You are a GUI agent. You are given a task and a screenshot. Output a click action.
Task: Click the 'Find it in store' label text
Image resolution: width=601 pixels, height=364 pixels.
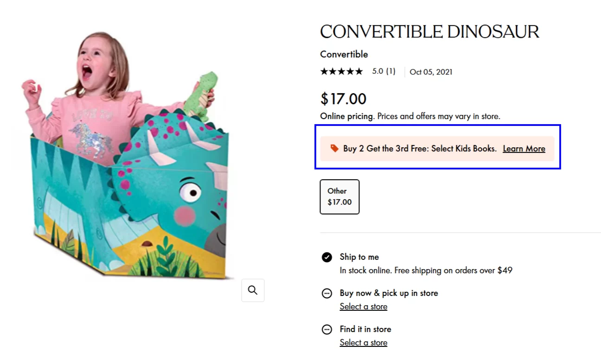(365, 329)
